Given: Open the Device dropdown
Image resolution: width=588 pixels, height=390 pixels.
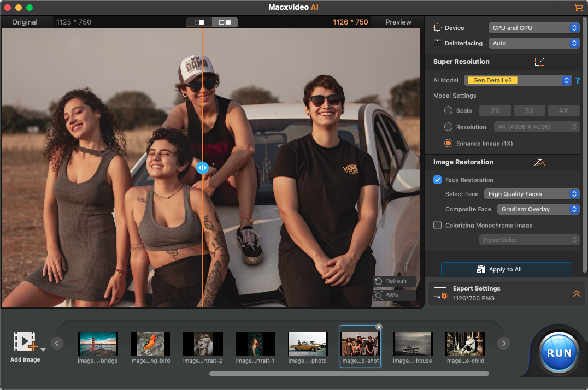Looking at the screenshot, I should pos(533,28).
